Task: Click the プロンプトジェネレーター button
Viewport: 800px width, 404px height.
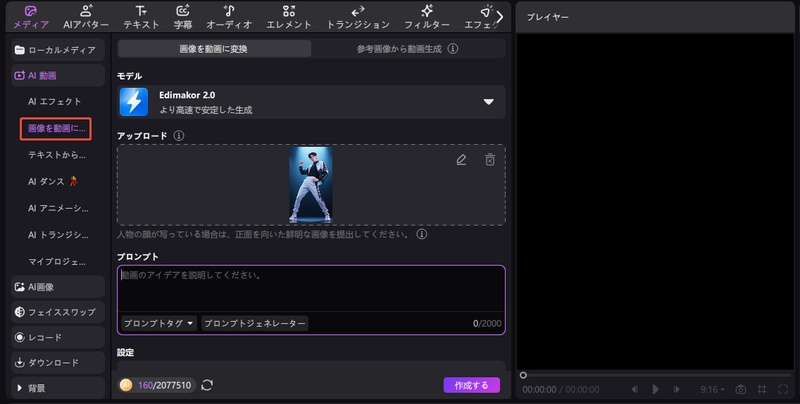Action: click(255, 323)
